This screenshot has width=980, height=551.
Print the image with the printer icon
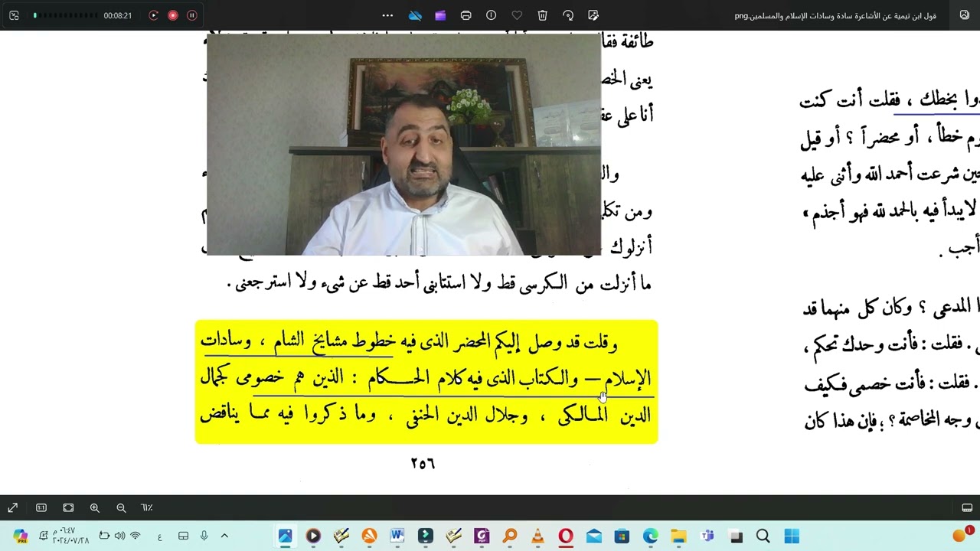(x=465, y=15)
